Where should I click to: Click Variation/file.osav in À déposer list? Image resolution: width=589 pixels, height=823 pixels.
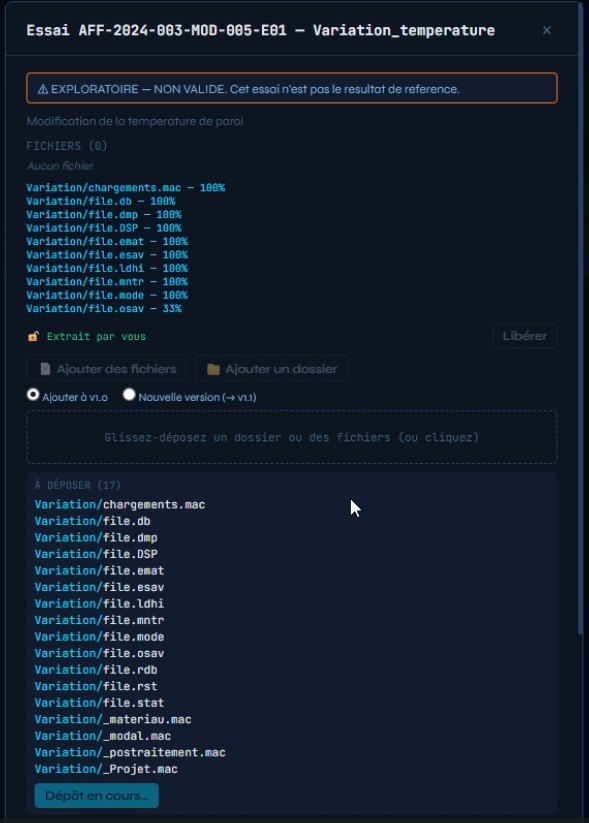[x=100, y=653]
